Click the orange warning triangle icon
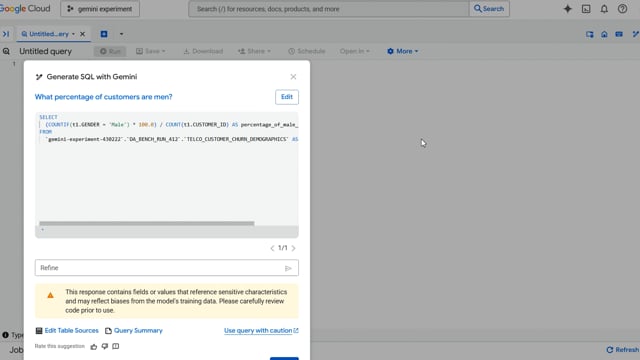 [x=50, y=296]
